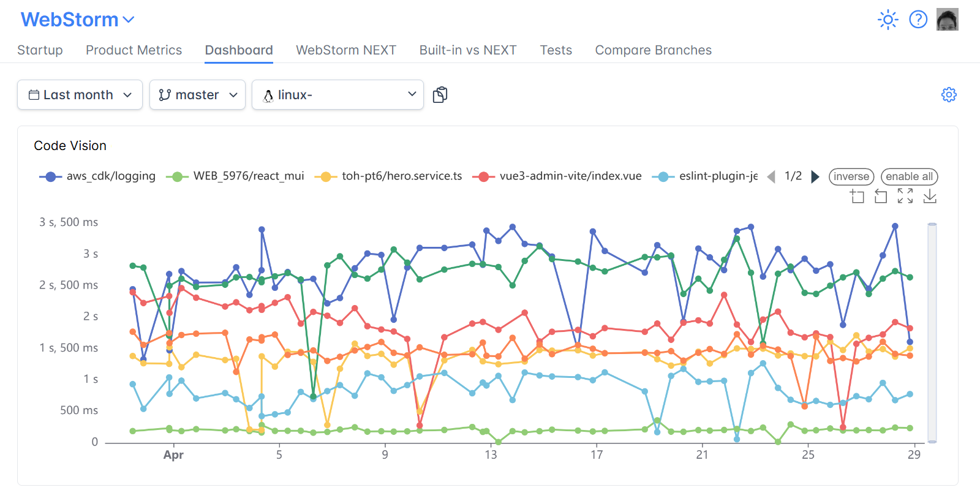Click the bottom handle of the vertical zoom slider
Image resolution: width=980 pixels, height=490 pixels.
click(x=932, y=441)
